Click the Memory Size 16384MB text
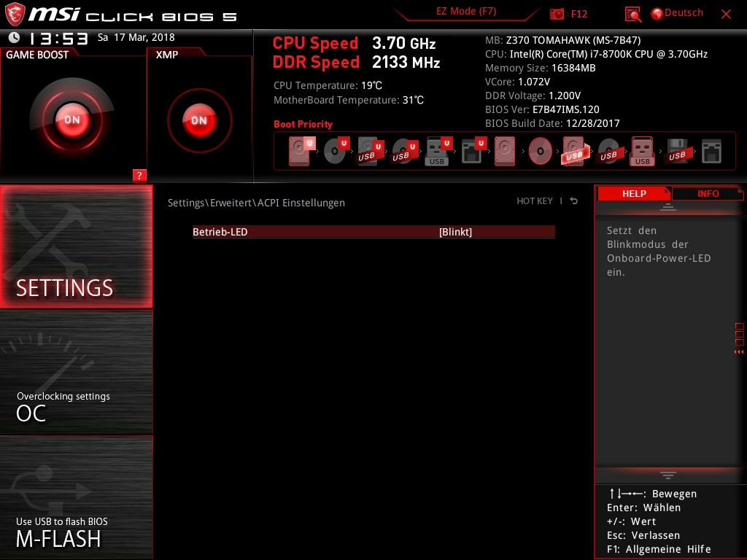 [541, 68]
